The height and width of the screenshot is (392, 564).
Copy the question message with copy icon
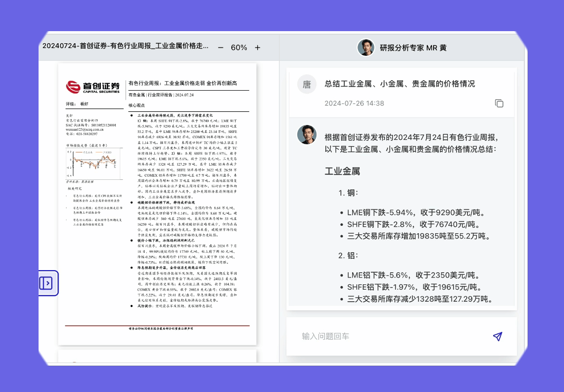tap(499, 103)
